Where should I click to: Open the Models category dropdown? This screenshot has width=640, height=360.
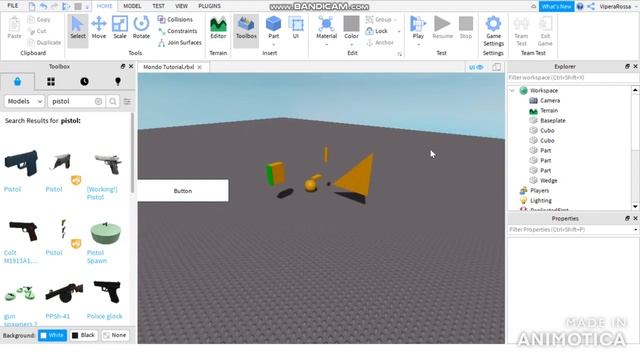[x=24, y=101]
